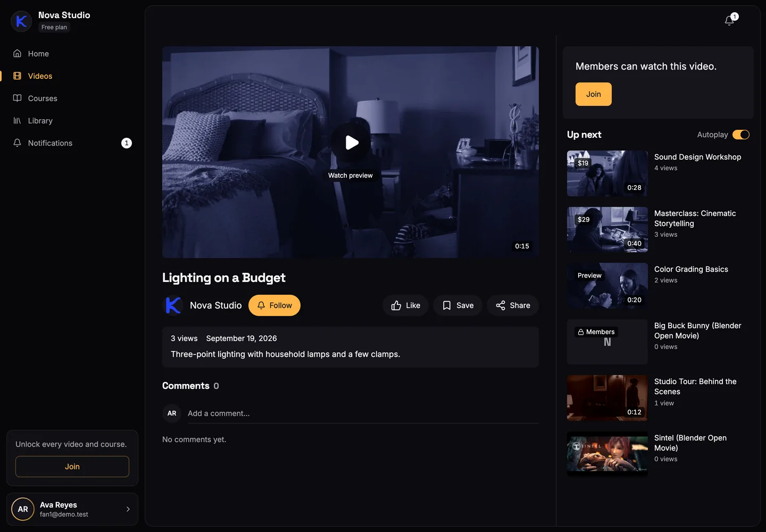Open the Sintel thumbnail
Screen dimensions: 766x532
pyautogui.click(x=607, y=454)
